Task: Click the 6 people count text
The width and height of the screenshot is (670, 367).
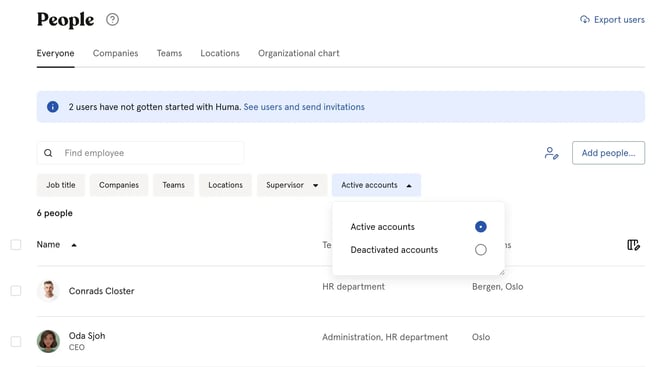Action: coord(55,213)
